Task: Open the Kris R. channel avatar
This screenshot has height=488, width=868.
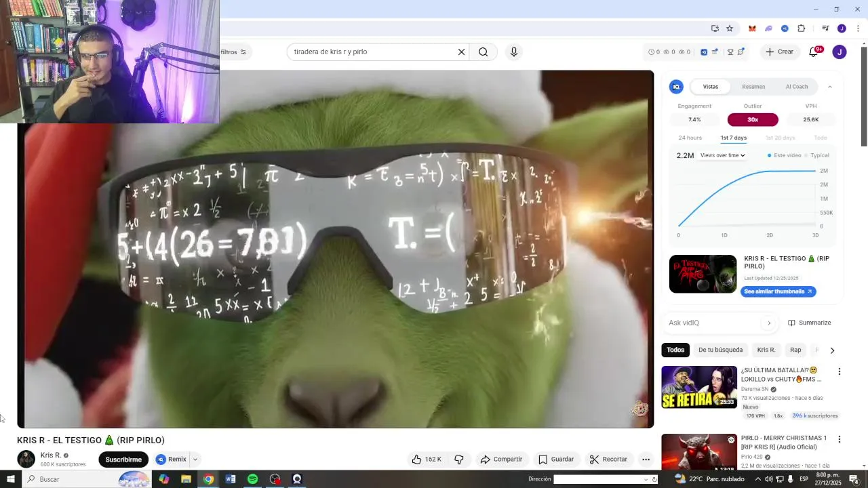Action: pyautogui.click(x=26, y=459)
